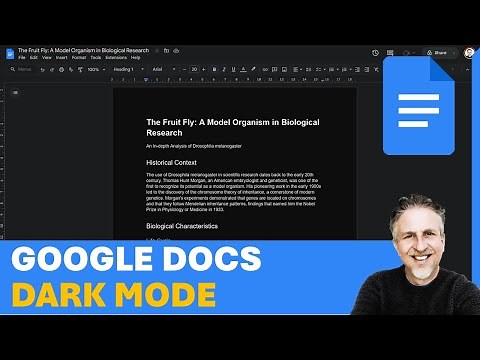Open the text alignment dropdown
The image size is (480, 360).
click(297, 69)
